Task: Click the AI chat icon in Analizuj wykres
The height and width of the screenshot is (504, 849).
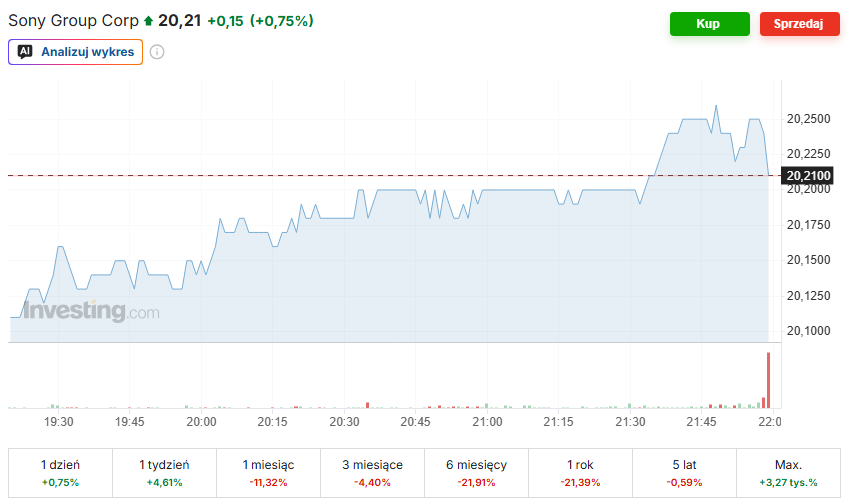Action: tap(25, 51)
